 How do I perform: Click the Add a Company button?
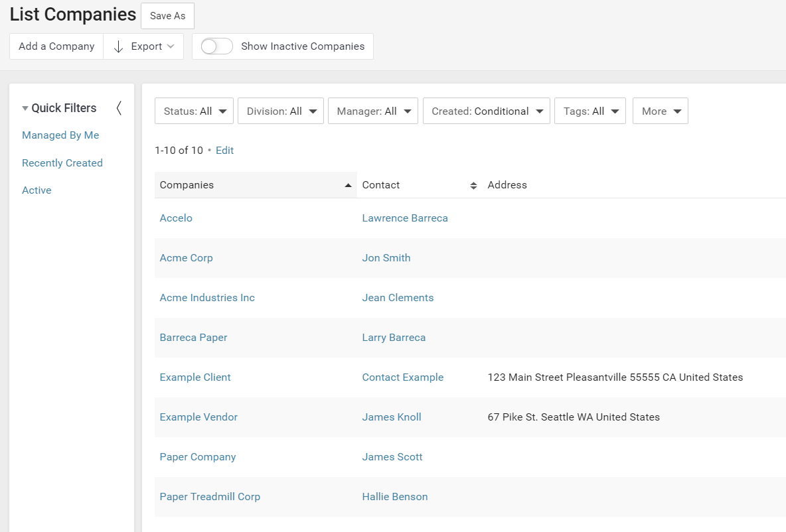tap(56, 46)
